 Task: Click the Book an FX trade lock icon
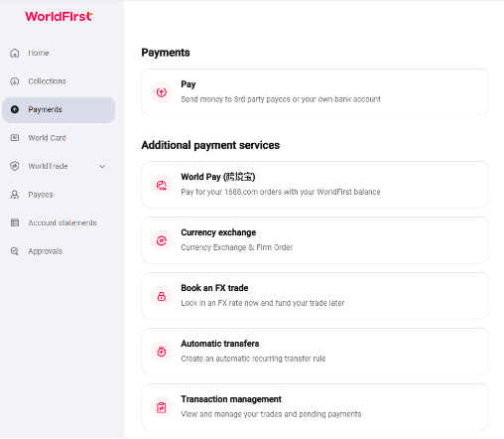point(162,296)
